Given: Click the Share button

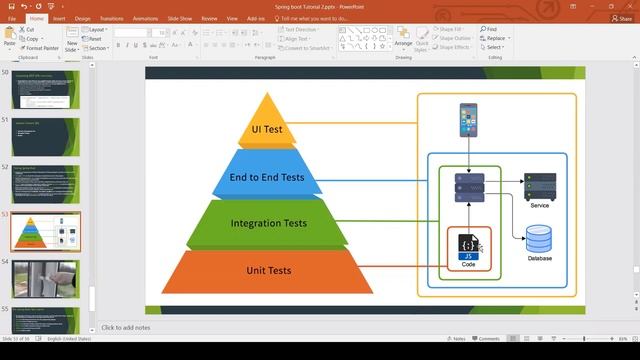Looking at the screenshot, I should click(x=622, y=18).
